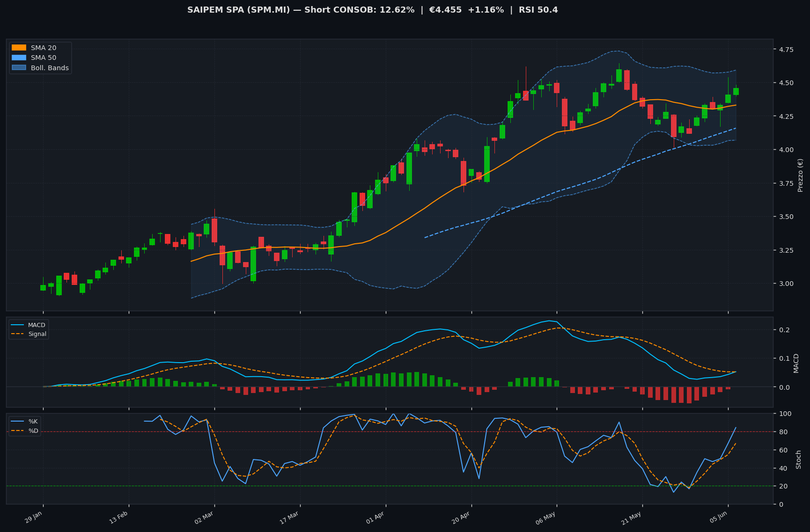Click the 80 stochastic axis tick
The height and width of the screenshot is (532, 810).
(x=782, y=432)
